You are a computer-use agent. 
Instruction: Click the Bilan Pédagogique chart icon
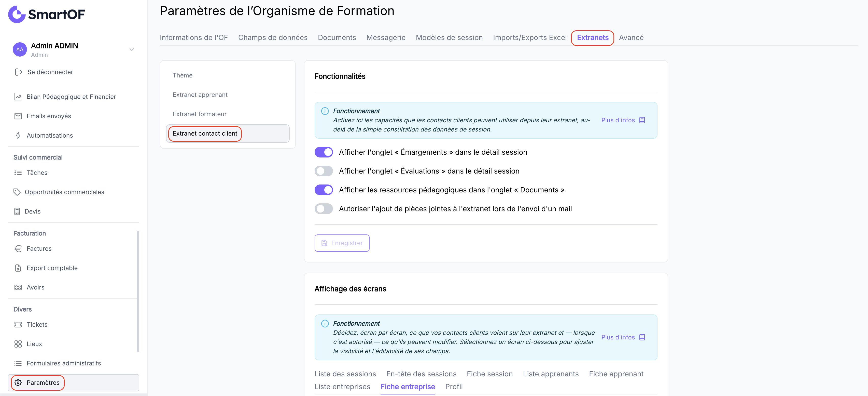[18, 97]
